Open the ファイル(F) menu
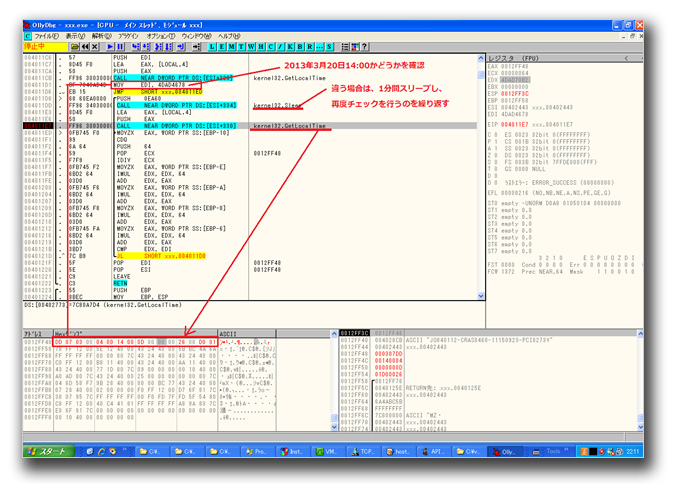Screen dimensions: 673x484 click(x=45, y=36)
